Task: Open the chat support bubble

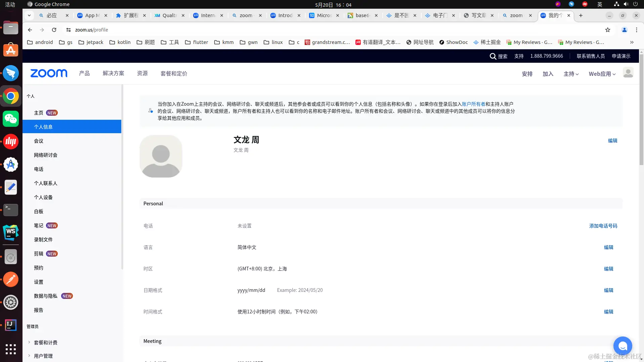Action: point(622,346)
